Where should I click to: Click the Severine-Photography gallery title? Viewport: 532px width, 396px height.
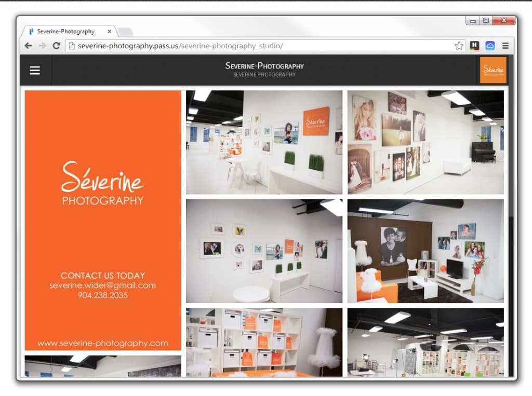click(264, 66)
